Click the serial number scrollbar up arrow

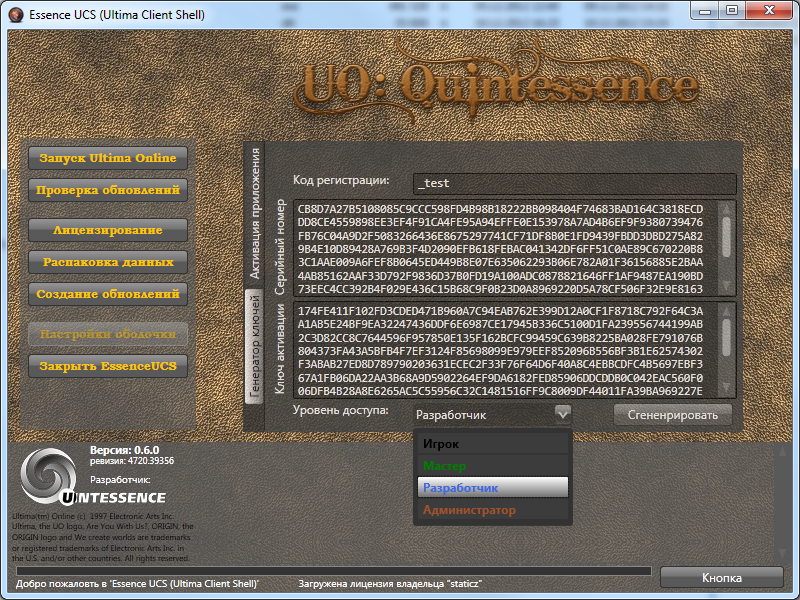point(727,209)
